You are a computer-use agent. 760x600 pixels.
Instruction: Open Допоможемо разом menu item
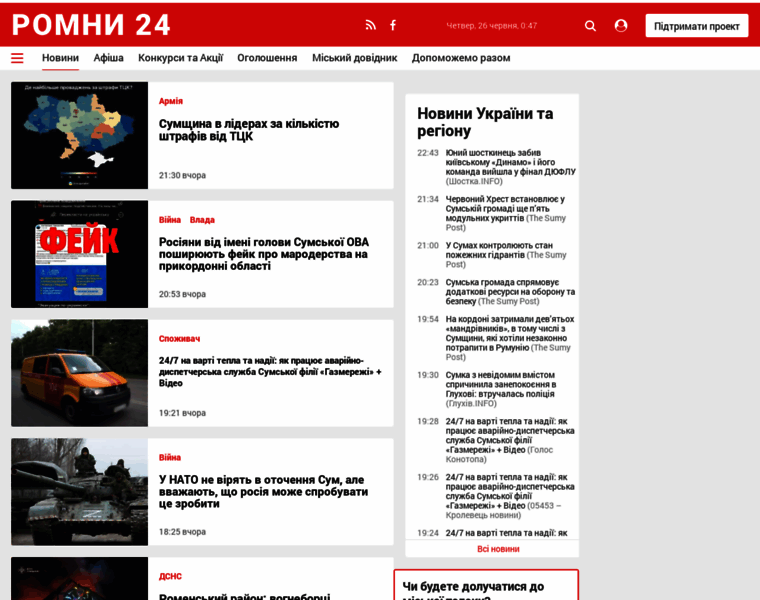pyautogui.click(x=461, y=58)
